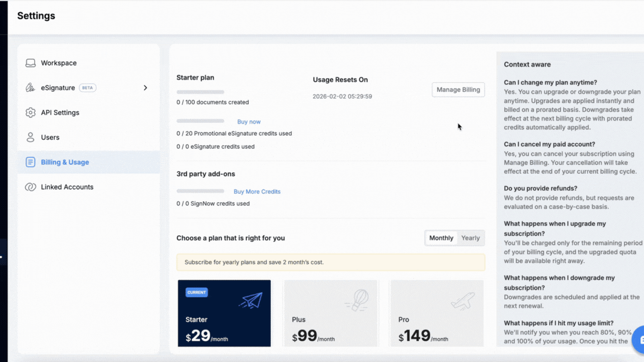Viewport: 644px width, 362px height.
Task: Click the eSignature pen icon
Action: (x=30, y=88)
